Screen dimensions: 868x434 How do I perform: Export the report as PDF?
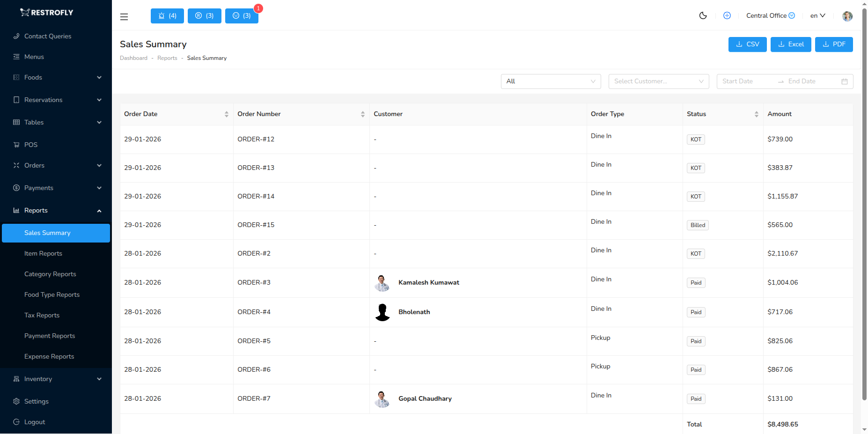[x=834, y=44]
